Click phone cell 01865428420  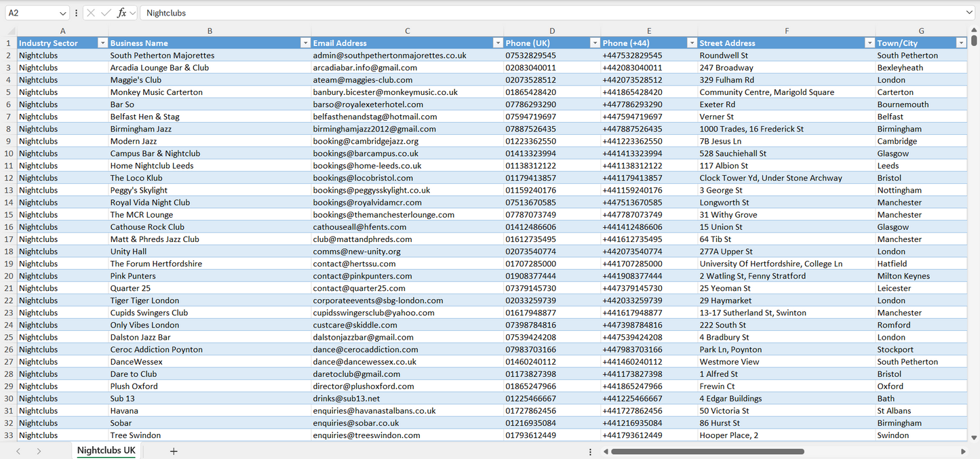[x=553, y=92]
